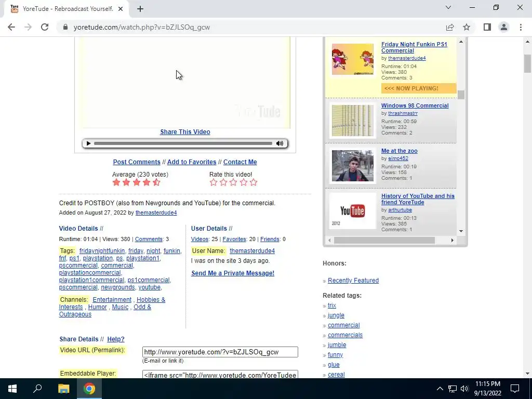The width and height of the screenshot is (532, 399).
Task: Open arthurtube user link
Action: (x=400, y=210)
